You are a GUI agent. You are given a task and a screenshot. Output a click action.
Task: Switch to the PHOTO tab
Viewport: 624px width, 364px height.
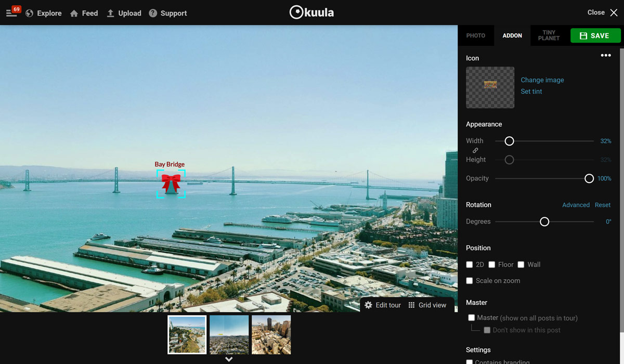(x=476, y=35)
